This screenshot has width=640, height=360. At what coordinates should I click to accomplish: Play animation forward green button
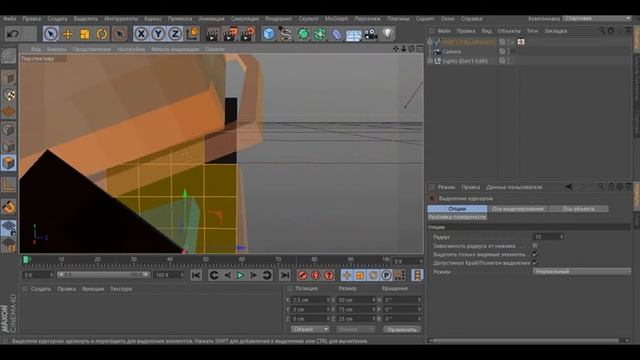240,275
